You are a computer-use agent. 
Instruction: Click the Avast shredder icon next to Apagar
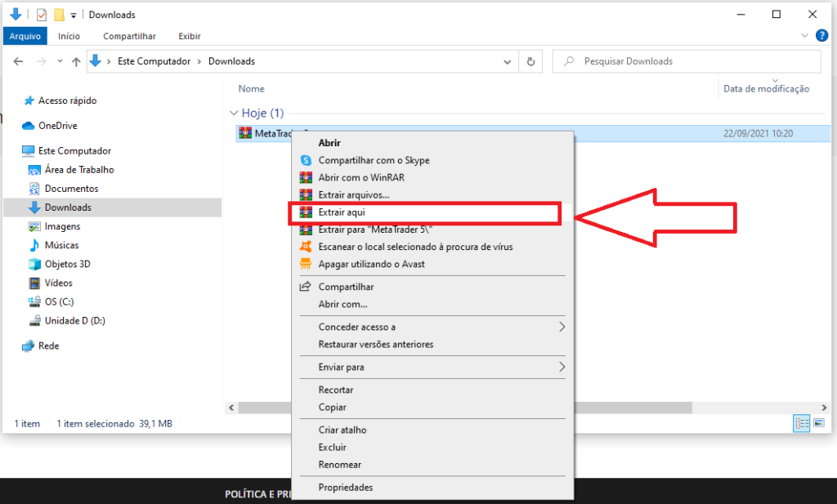[x=306, y=264]
